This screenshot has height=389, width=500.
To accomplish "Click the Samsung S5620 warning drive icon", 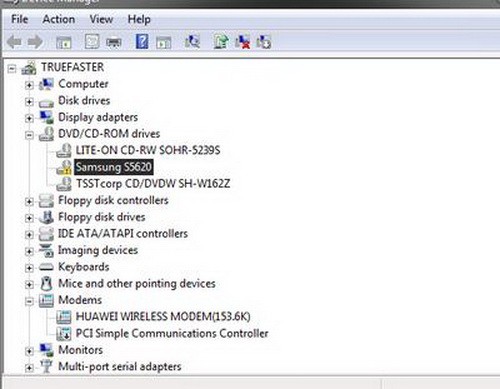I will coord(64,167).
